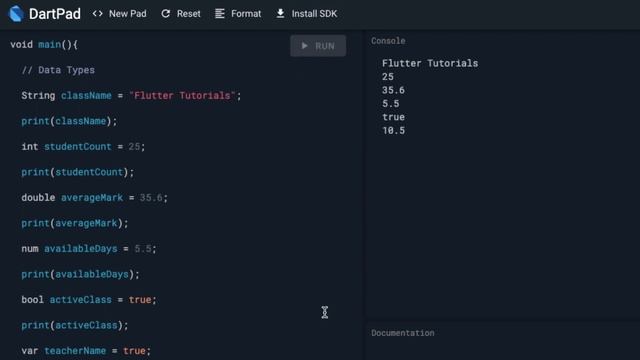Screen dimensions: 640x360
Task: Click 'print(studentCount);' line
Action: pyautogui.click(x=78, y=172)
